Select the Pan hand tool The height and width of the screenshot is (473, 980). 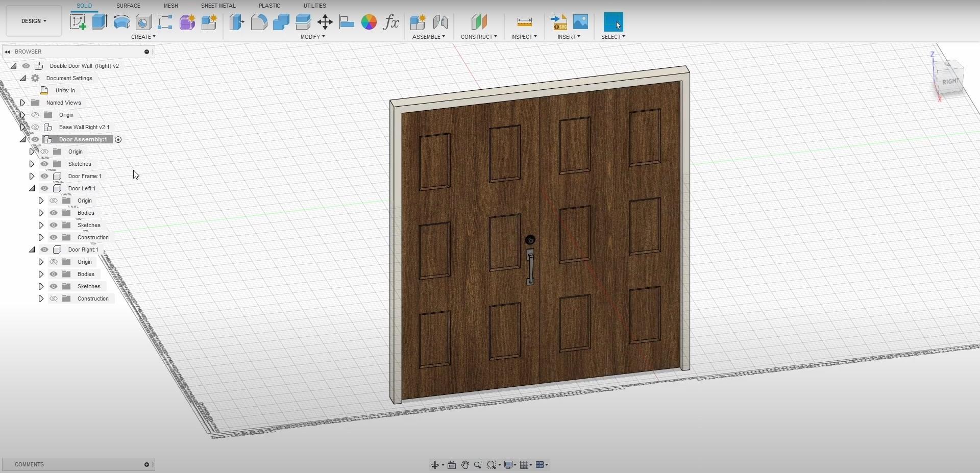tap(465, 465)
